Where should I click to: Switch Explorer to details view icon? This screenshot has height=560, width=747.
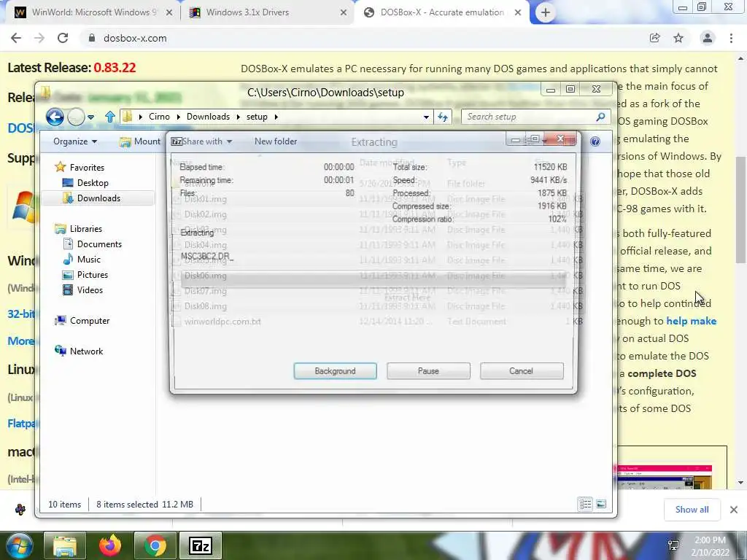coord(586,504)
